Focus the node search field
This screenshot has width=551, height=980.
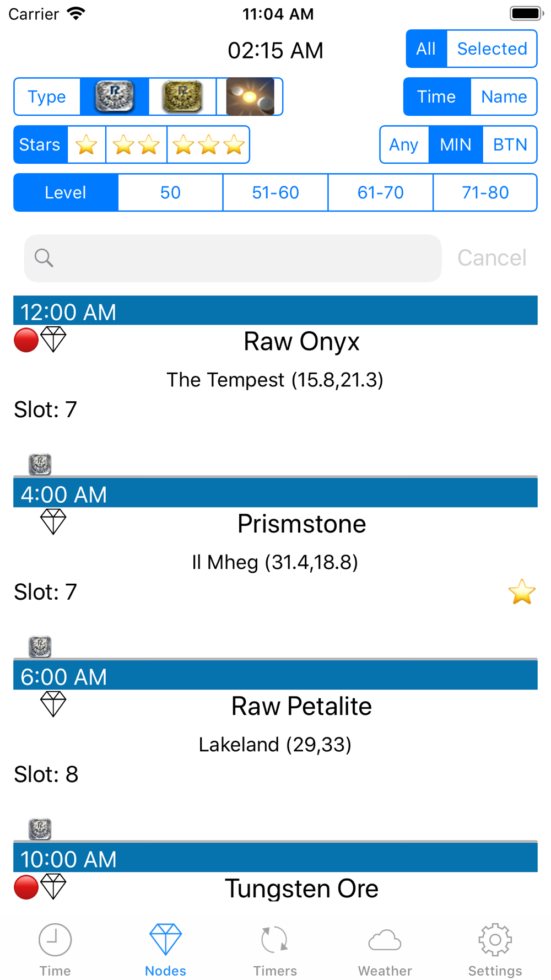tap(233, 258)
